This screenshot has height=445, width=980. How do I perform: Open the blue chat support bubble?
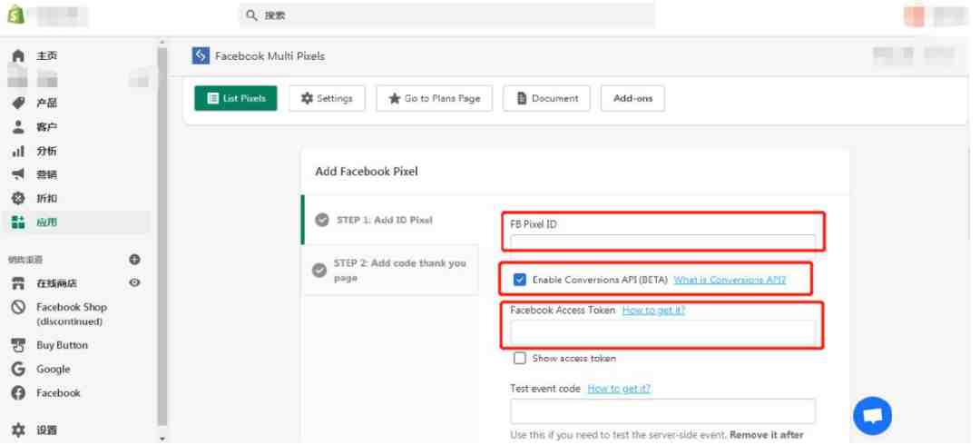tap(873, 416)
